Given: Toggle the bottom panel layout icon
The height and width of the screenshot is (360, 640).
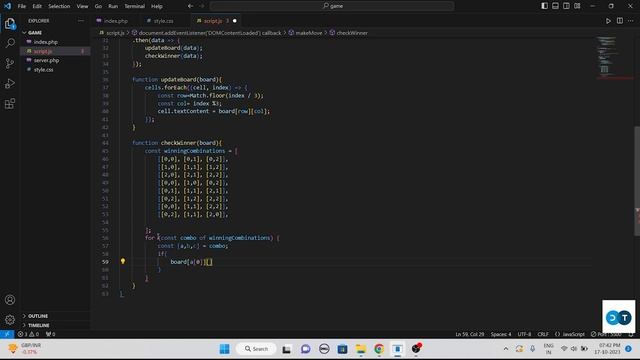Looking at the screenshot, I should coord(556,6).
